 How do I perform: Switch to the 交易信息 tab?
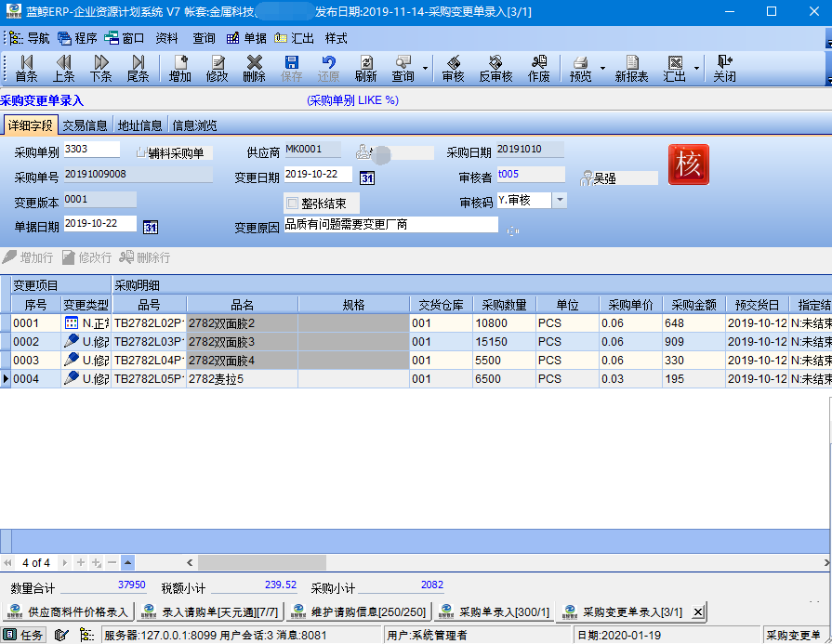85,125
